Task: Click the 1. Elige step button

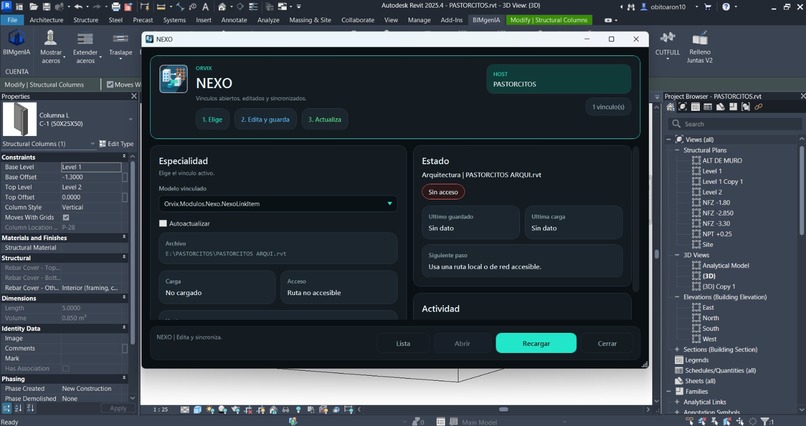Action: [x=212, y=119]
